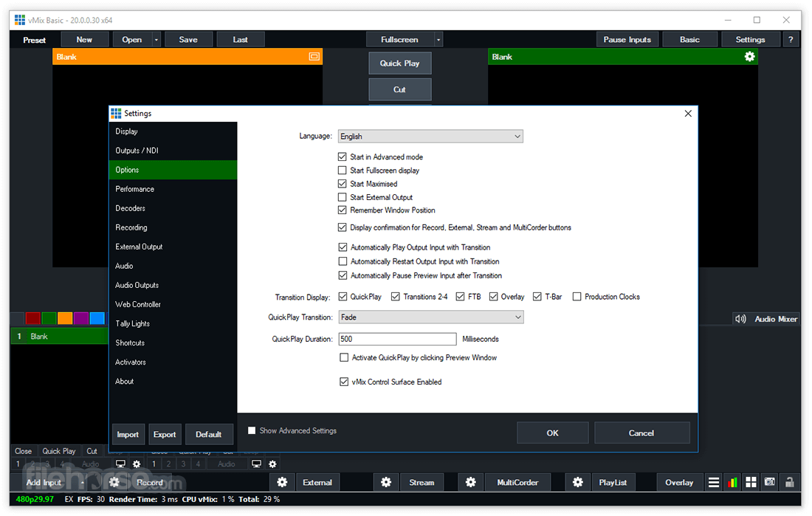
Task: Open the QuickPlay Transition dropdown
Action: click(x=431, y=317)
